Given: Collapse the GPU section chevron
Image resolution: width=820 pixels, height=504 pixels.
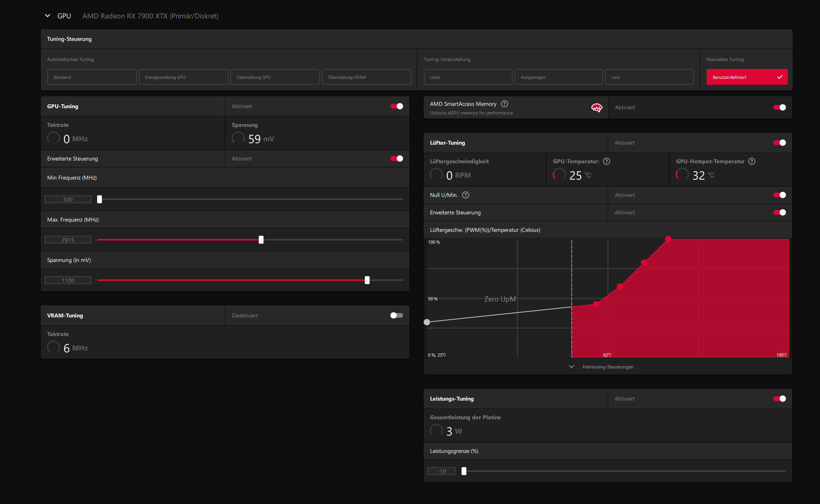Looking at the screenshot, I should 48,16.
